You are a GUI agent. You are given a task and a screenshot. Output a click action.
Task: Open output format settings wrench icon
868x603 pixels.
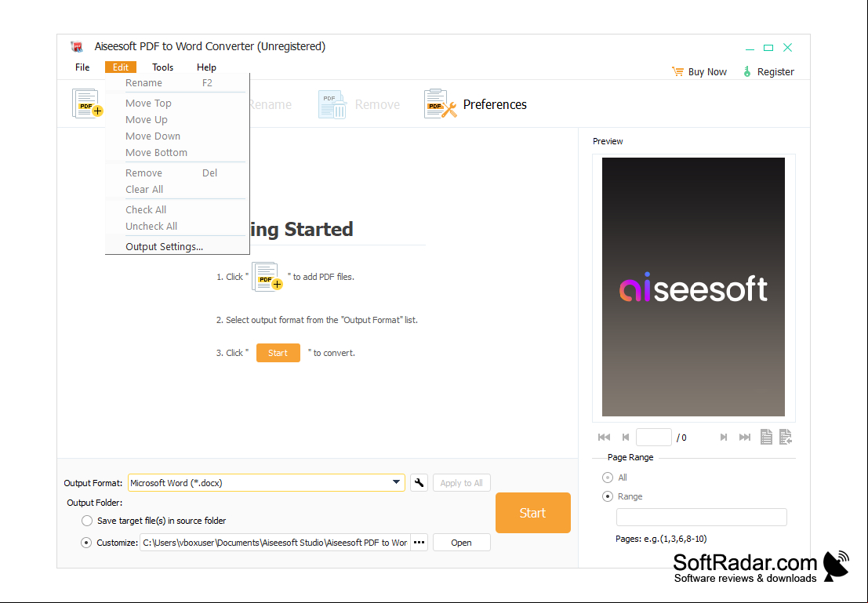[x=419, y=483]
